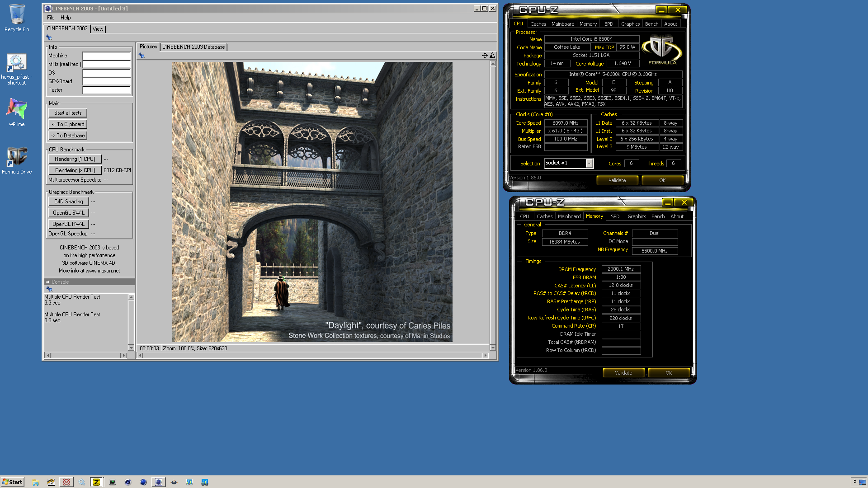Open the Help menu in CINEBENCH

[x=66, y=18]
